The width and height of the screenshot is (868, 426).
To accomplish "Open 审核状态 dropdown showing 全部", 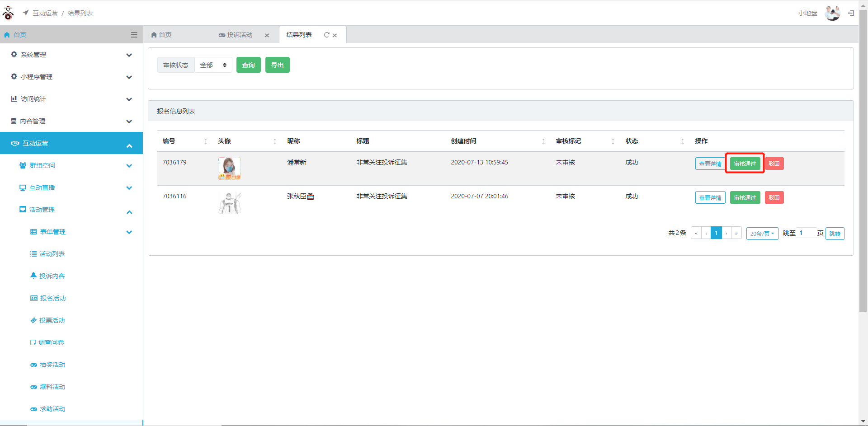I will point(213,65).
